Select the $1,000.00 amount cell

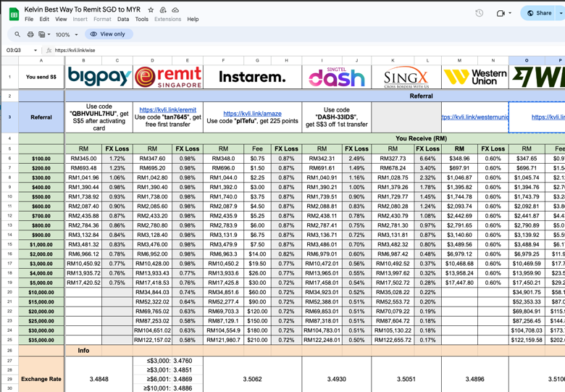tap(41, 245)
